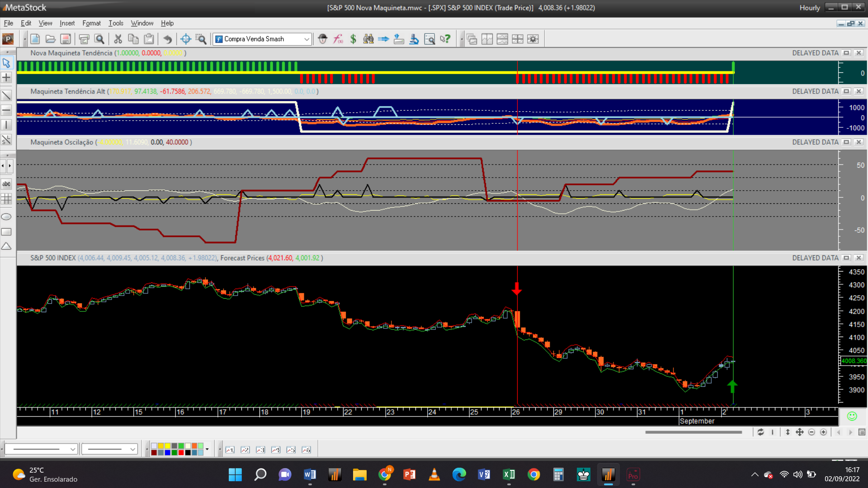Expand the color palette arrow

click(x=207, y=449)
